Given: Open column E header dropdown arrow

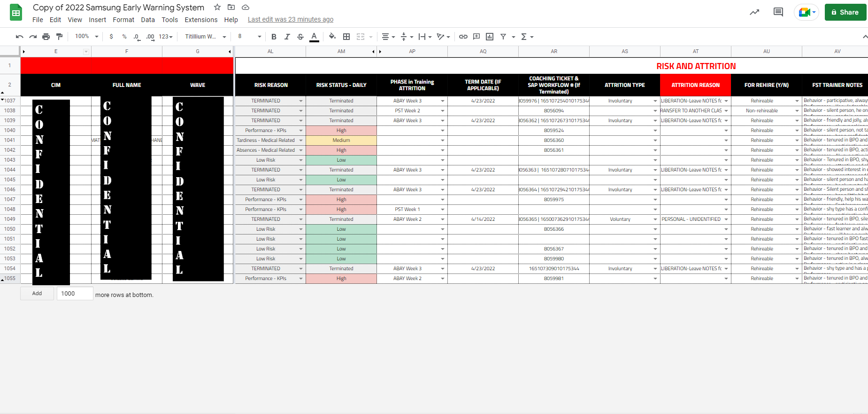Looking at the screenshot, I should tap(86, 52).
